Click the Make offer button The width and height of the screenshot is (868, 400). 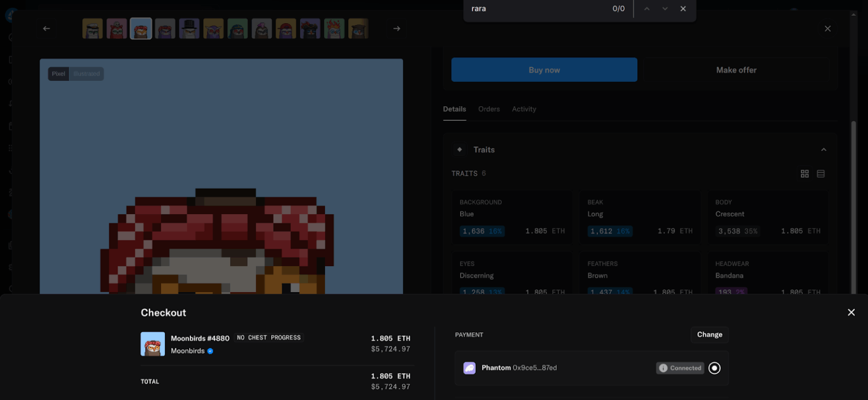click(x=736, y=70)
